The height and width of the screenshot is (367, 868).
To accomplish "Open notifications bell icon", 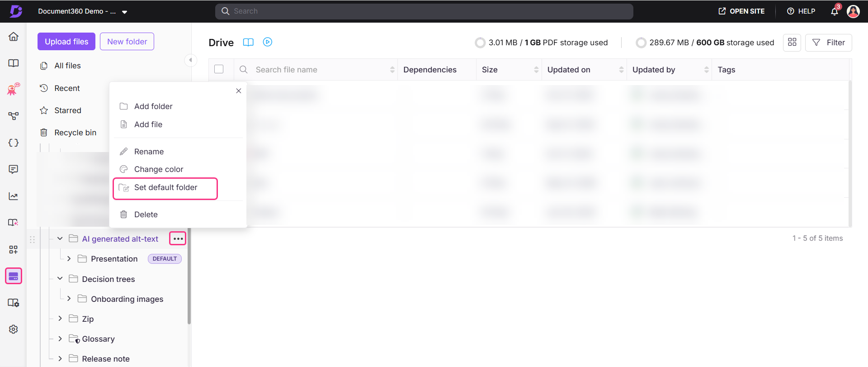I will click(x=835, y=11).
